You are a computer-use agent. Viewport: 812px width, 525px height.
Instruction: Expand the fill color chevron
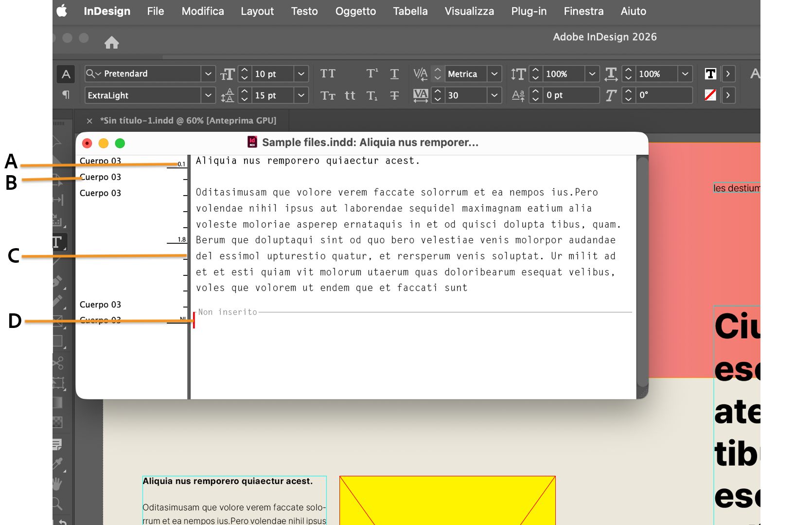coord(728,74)
